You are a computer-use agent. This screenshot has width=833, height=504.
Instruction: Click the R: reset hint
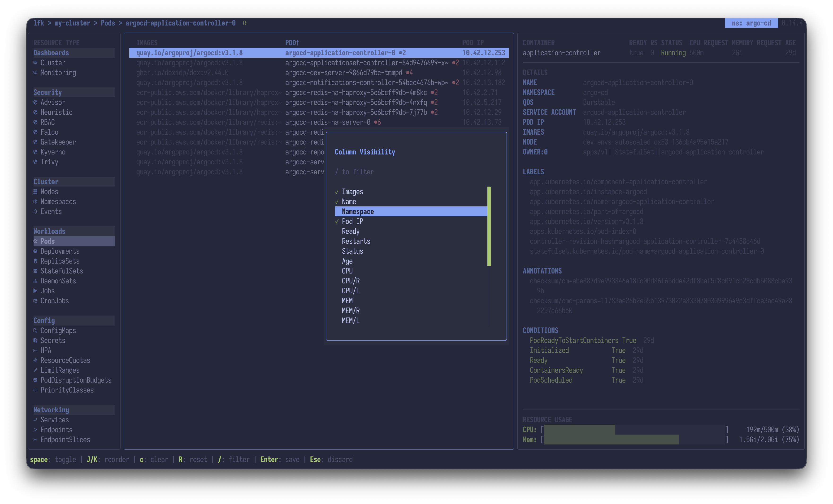coord(193,459)
